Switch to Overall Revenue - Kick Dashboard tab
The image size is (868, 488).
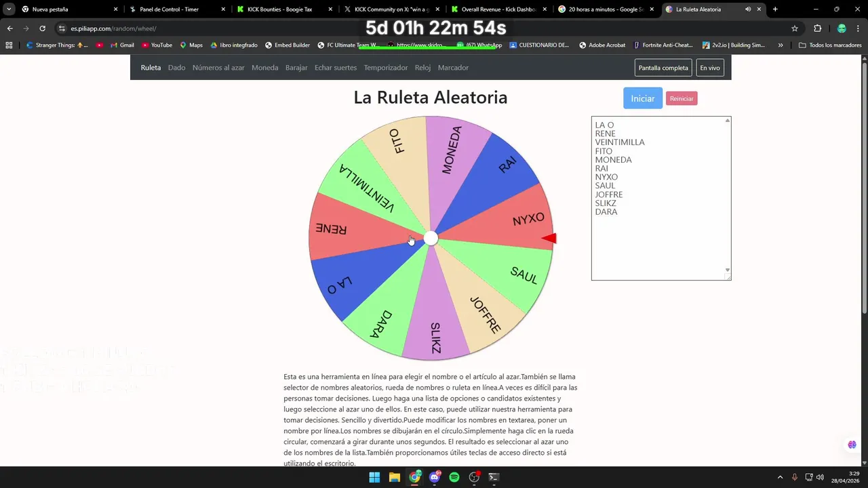pos(498,9)
